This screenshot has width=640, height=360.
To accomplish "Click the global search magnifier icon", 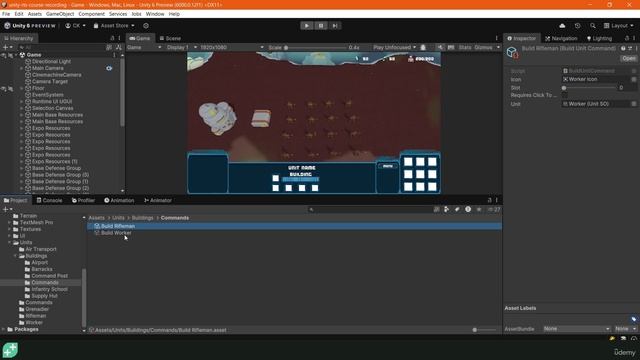I will point(592,26).
